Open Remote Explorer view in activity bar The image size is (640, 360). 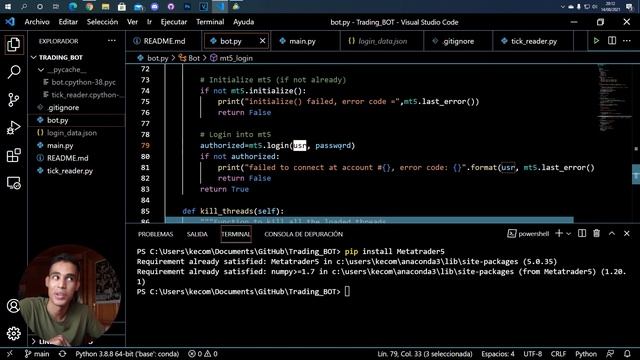[x=13, y=183]
